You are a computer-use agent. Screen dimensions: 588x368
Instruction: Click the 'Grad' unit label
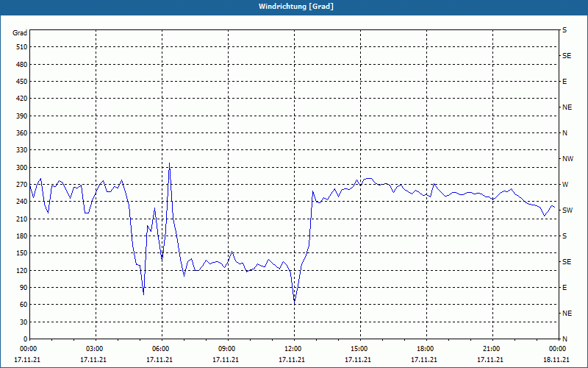click(20, 33)
